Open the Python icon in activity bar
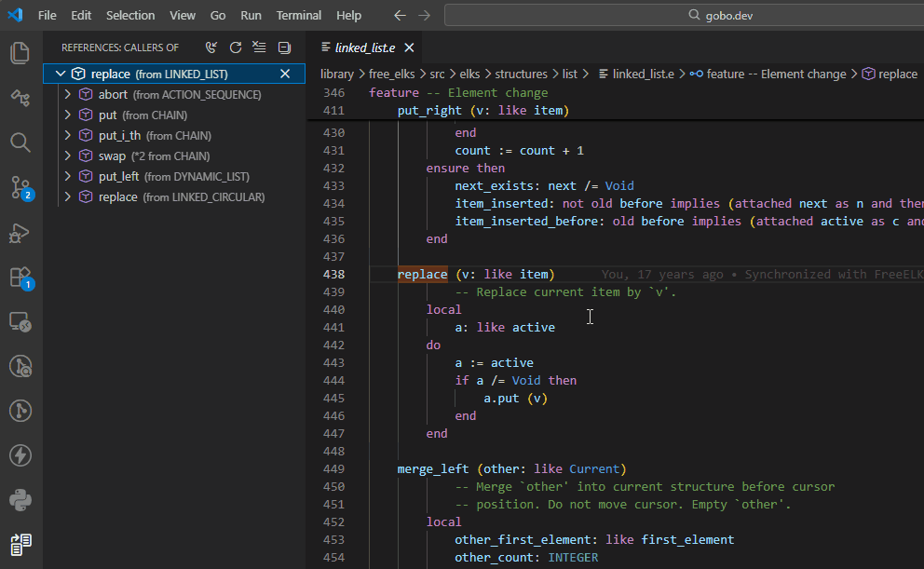The height and width of the screenshot is (569, 924). (20, 500)
